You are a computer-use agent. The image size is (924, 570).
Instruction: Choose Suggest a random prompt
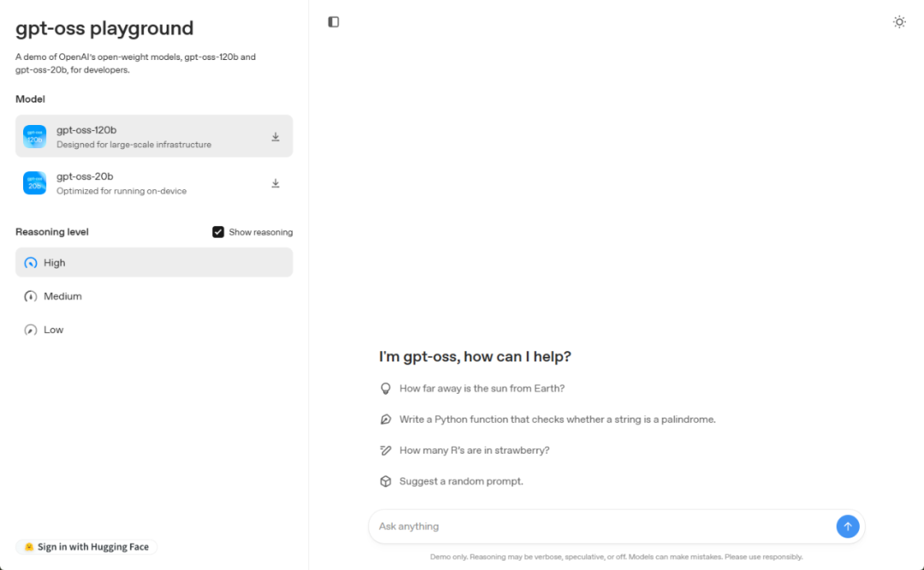461,482
